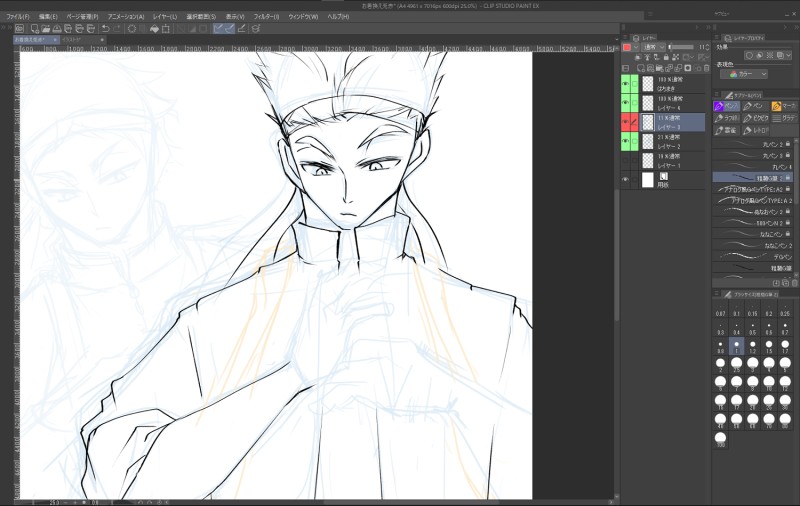Toggle visibility of the 用紙 paper layer
Screen dimensions: 800x506
point(626,180)
